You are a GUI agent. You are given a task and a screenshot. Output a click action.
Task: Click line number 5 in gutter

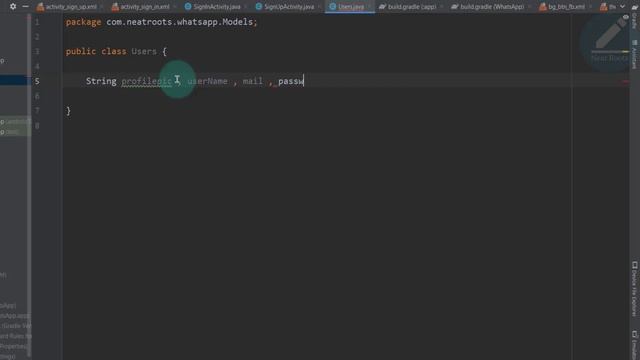coord(37,81)
